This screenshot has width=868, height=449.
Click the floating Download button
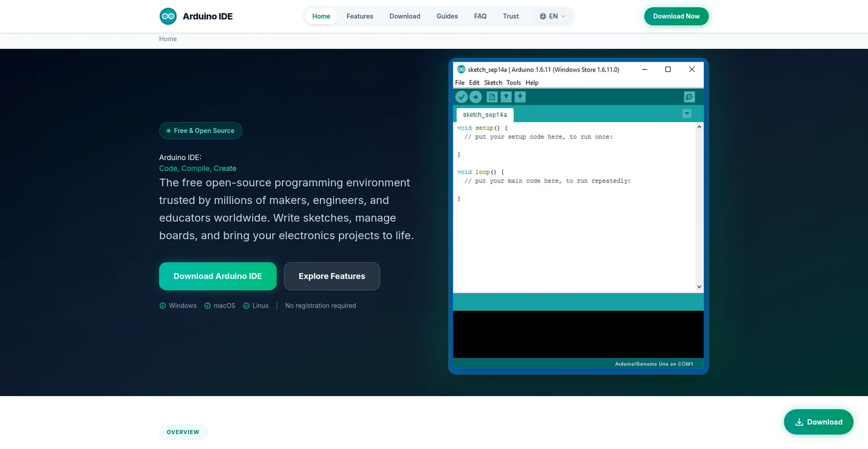[819, 422]
